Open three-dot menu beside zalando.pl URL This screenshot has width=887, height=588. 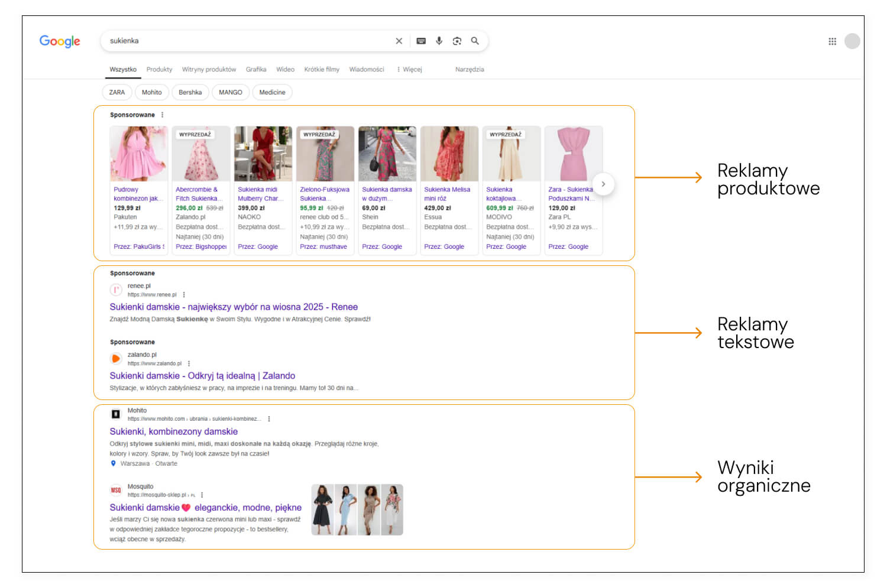[189, 363]
